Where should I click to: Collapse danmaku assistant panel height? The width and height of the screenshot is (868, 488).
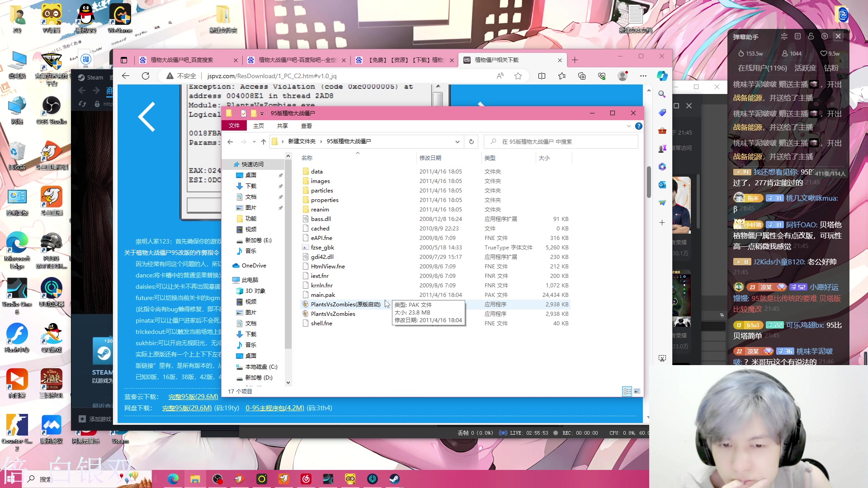pyautogui.click(x=784, y=37)
